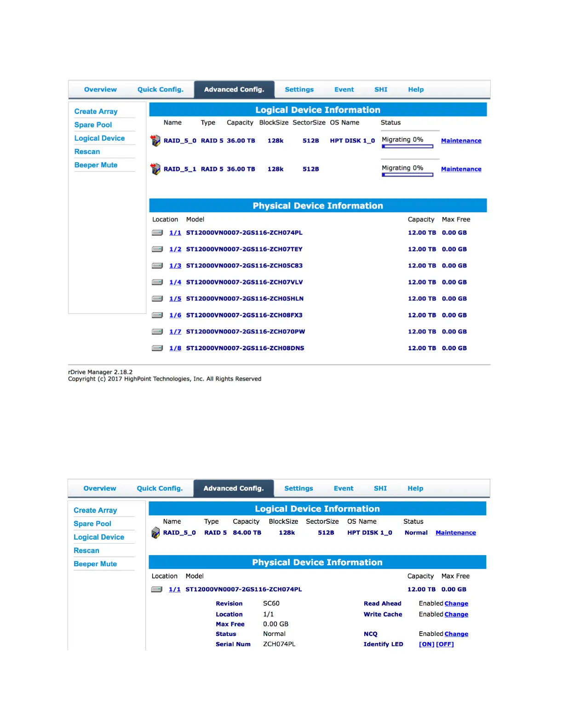Click the rDrive Manager 2.18.2 footer text
This screenshot has width=563, height=728.
coord(100,372)
